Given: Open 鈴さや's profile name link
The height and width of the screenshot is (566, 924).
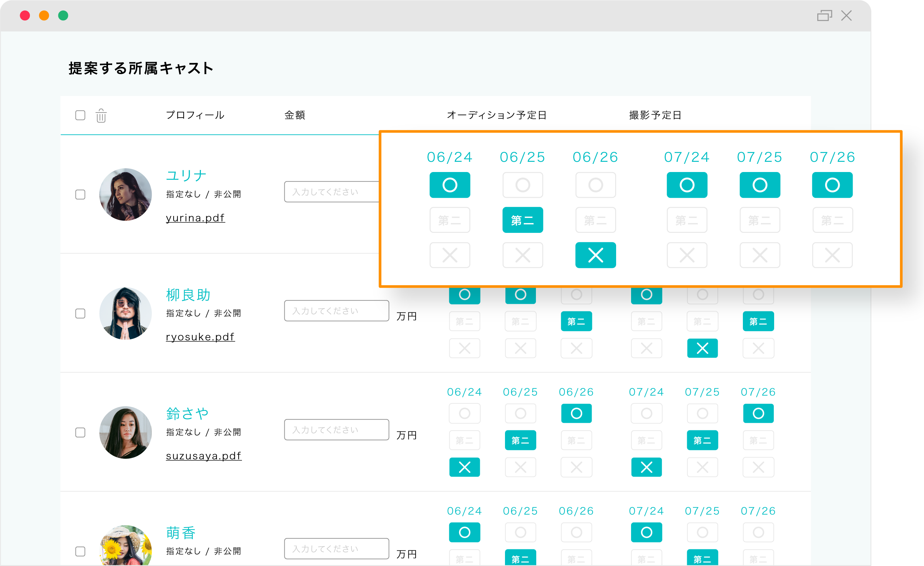Looking at the screenshot, I should (x=187, y=414).
